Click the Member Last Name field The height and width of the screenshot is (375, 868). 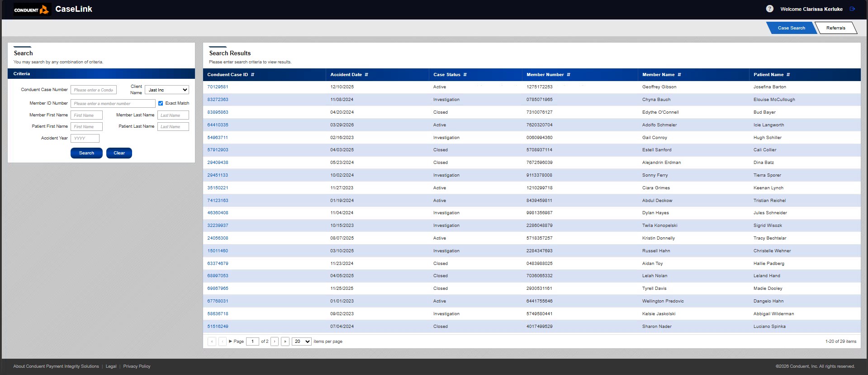pos(173,115)
